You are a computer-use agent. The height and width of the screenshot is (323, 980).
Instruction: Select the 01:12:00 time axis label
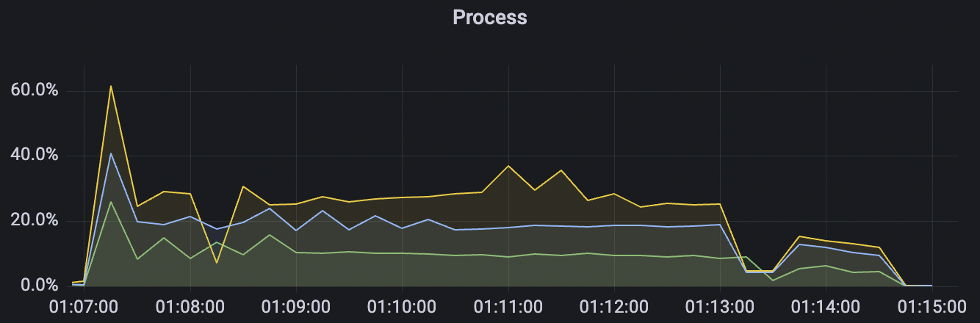(614, 305)
